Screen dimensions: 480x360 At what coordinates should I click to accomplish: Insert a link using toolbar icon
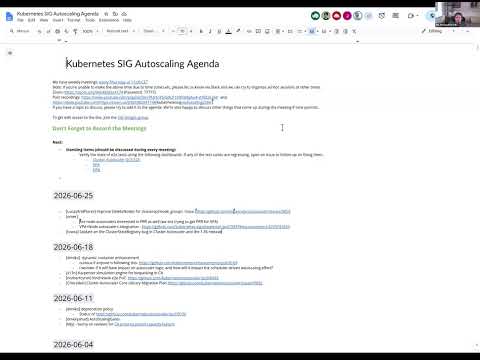(249, 31)
